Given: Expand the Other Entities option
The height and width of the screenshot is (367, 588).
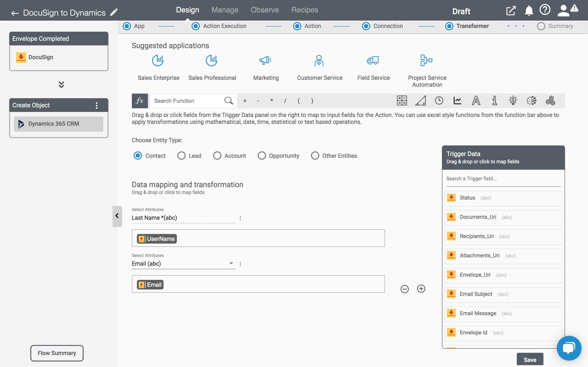Looking at the screenshot, I should tap(315, 156).
